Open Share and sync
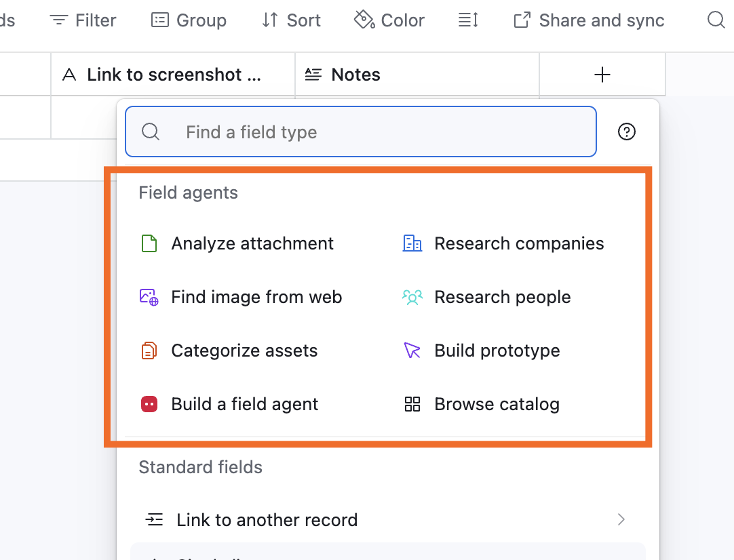The width and height of the screenshot is (734, 560). 588,20
